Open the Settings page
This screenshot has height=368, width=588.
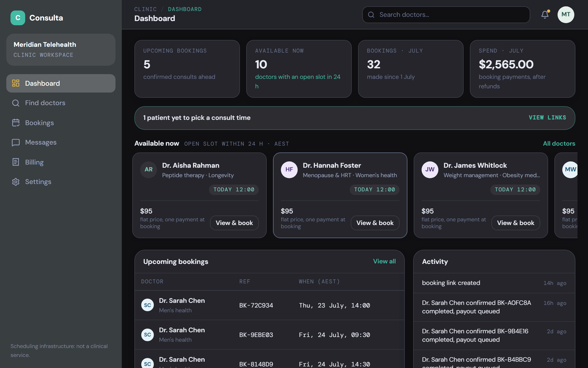point(61,182)
